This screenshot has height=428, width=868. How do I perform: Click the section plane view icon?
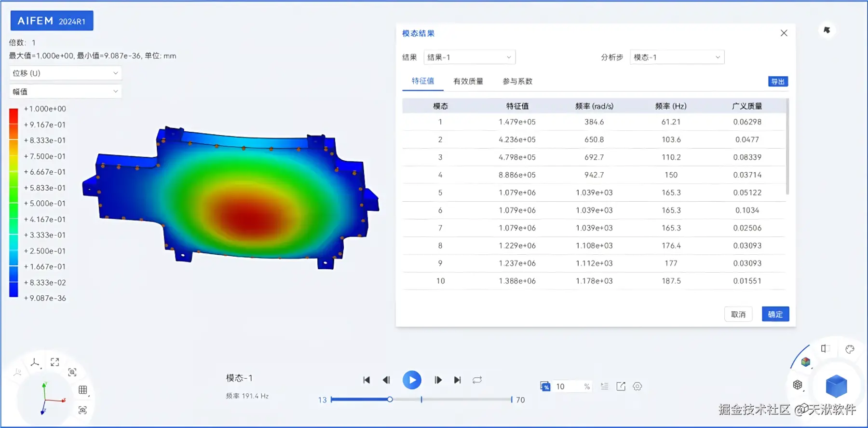[825, 348]
